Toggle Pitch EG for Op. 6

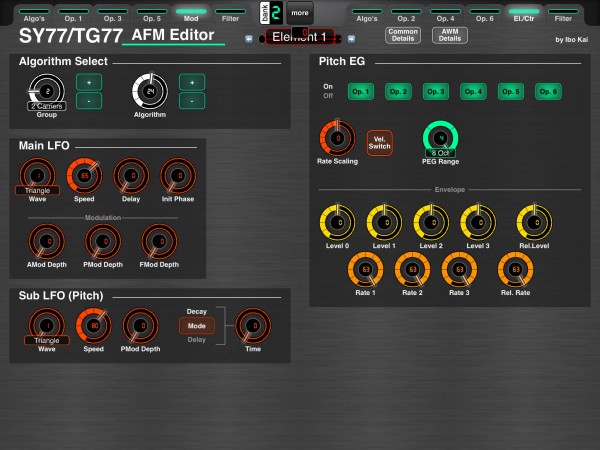coord(548,91)
